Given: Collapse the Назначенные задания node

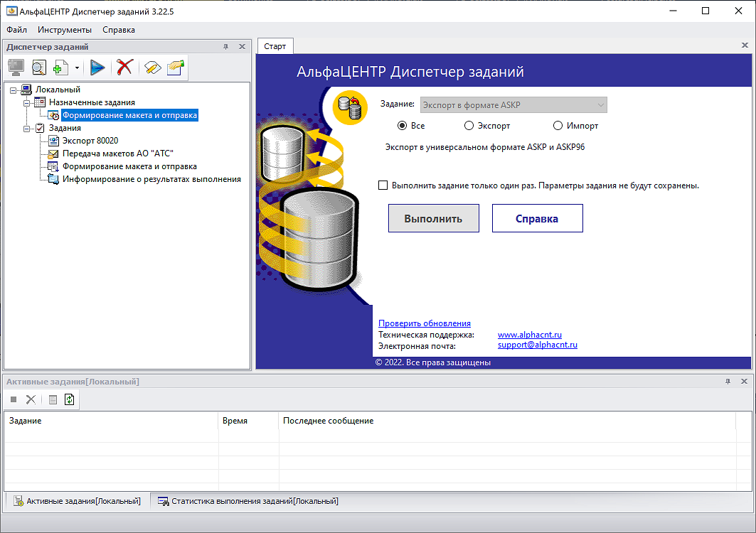Looking at the screenshot, I should [27, 102].
